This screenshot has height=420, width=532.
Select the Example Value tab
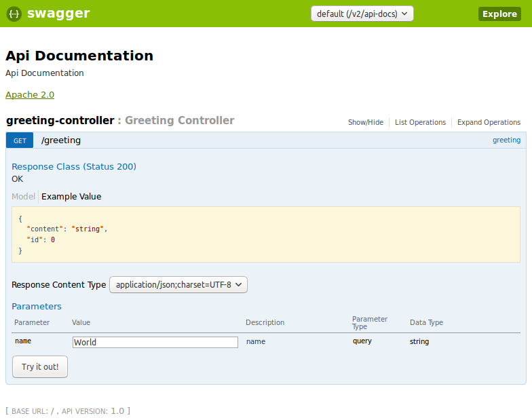point(71,197)
